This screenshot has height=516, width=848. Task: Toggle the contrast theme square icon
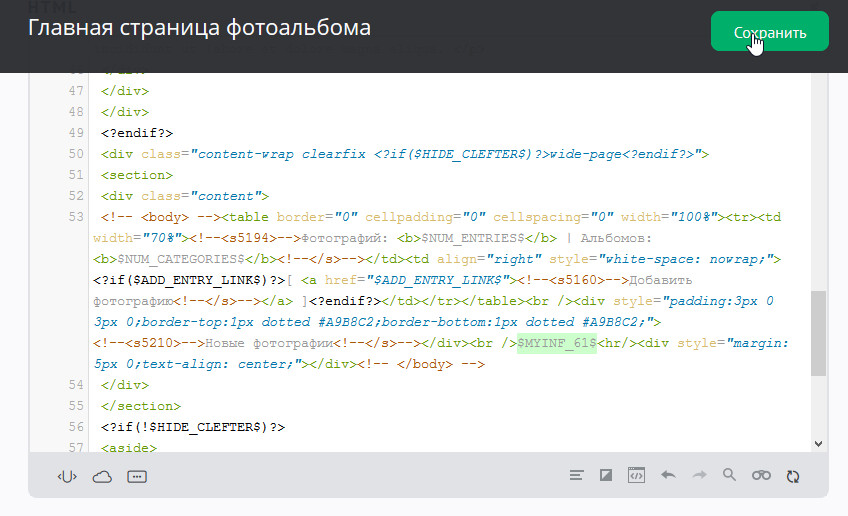605,476
